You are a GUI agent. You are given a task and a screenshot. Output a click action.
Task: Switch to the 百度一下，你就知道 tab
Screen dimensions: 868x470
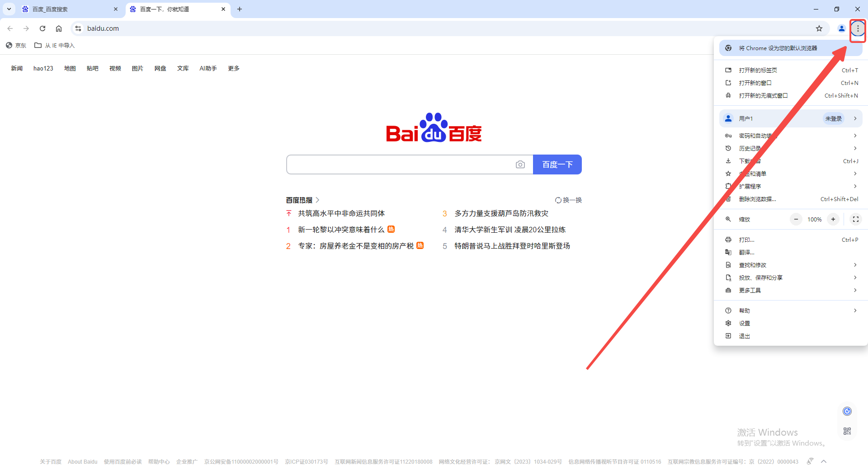point(178,9)
